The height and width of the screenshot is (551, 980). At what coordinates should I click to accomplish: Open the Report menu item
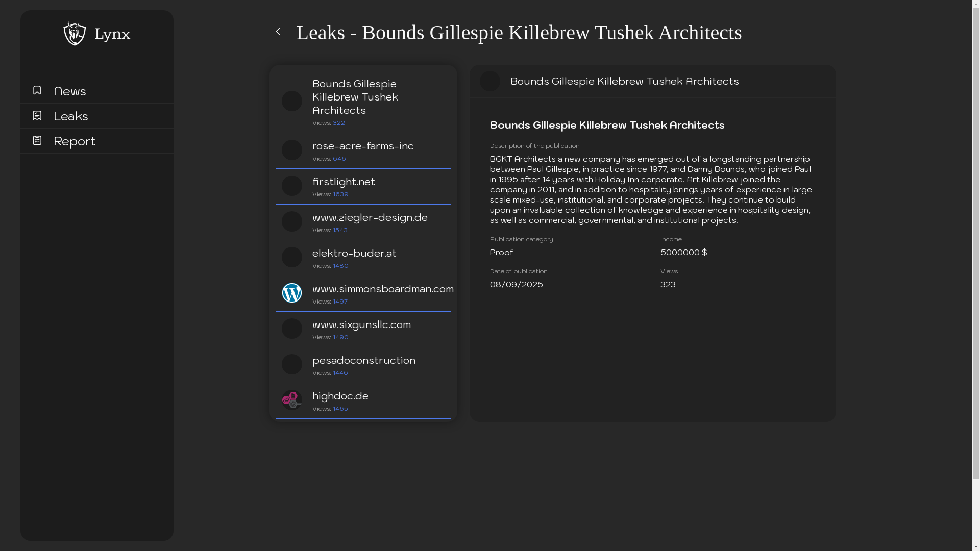click(75, 141)
